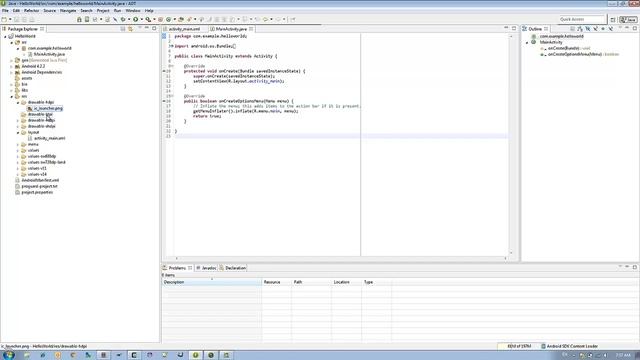Collapse the layout folder
640x360 pixels.
tap(18, 133)
